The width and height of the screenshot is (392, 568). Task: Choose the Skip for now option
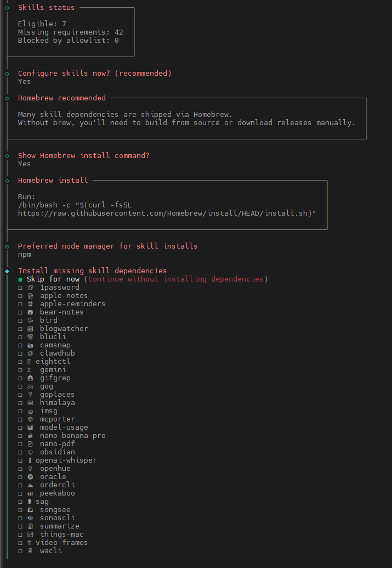53,279
